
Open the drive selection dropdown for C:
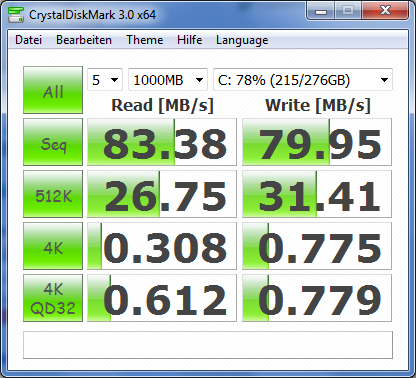[303, 80]
